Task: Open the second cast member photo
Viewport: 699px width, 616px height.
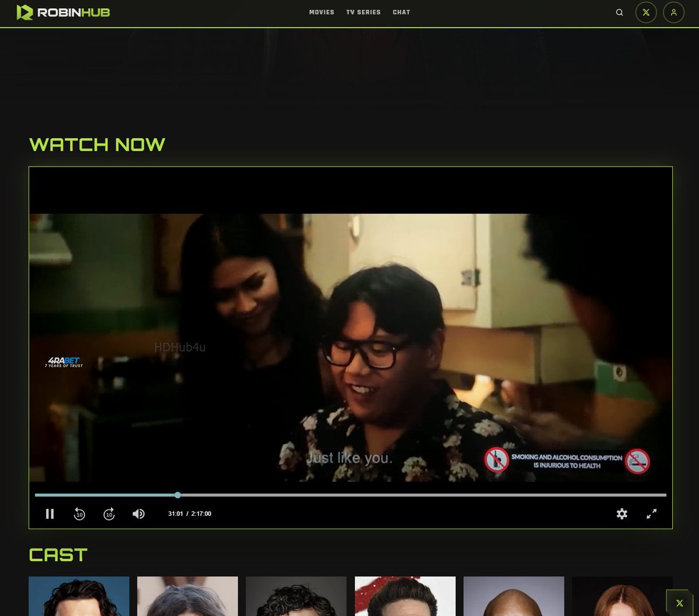Action: (x=188, y=596)
